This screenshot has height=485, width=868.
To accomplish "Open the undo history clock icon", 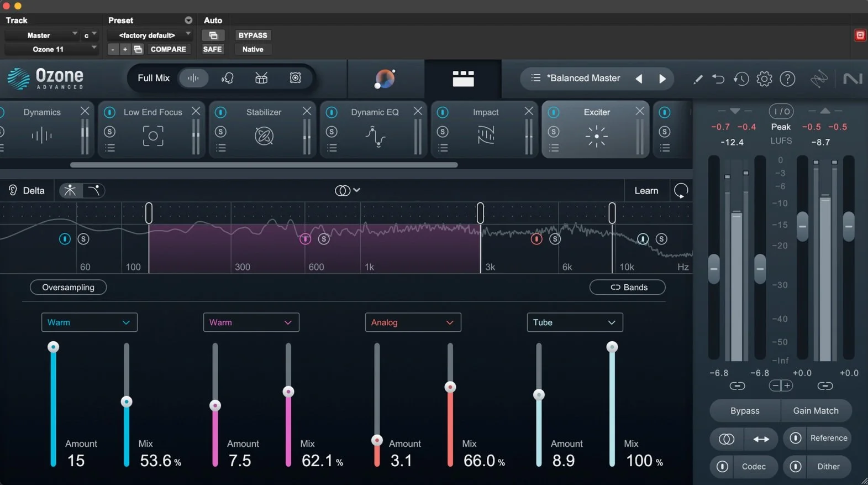I will (741, 79).
